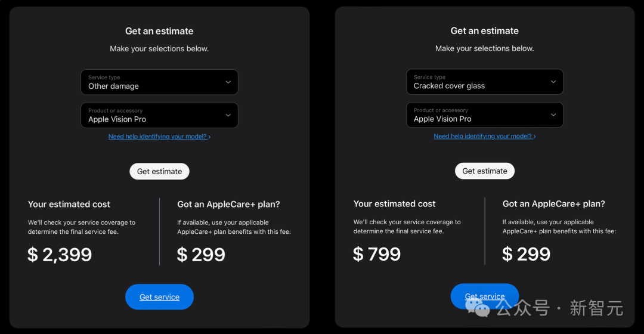Select the $ 2,399 estimated cost amount
The width and height of the screenshot is (644, 334).
tap(60, 255)
